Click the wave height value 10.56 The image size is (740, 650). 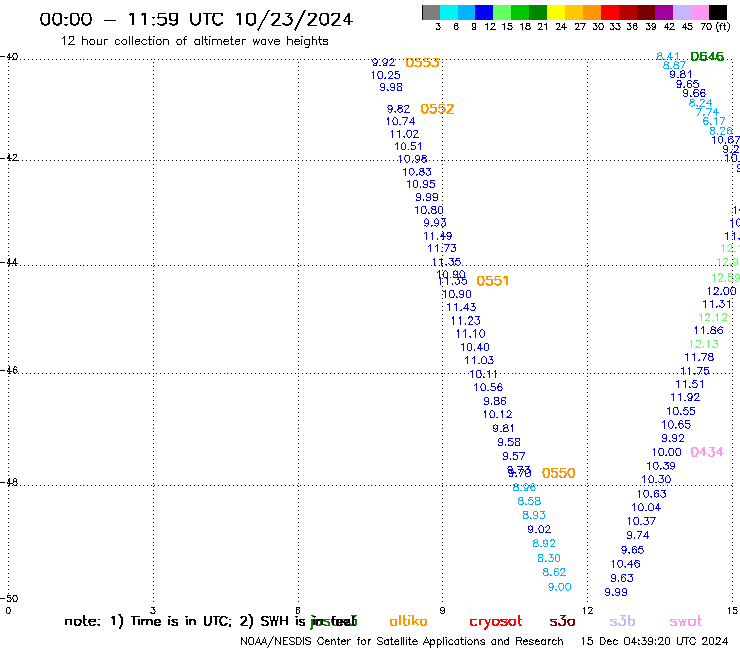[488, 388]
